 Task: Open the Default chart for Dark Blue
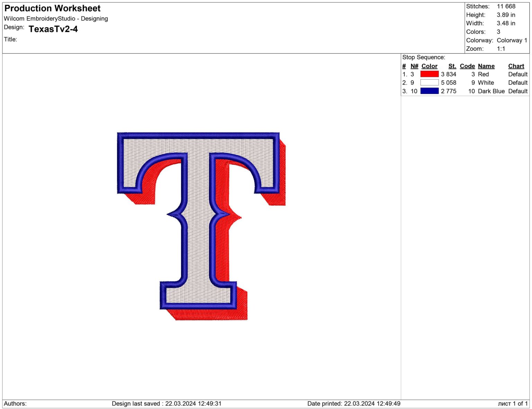click(517, 91)
